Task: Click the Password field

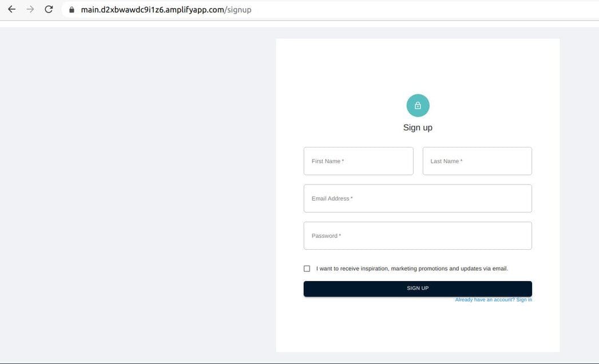Action: coord(417,235)
